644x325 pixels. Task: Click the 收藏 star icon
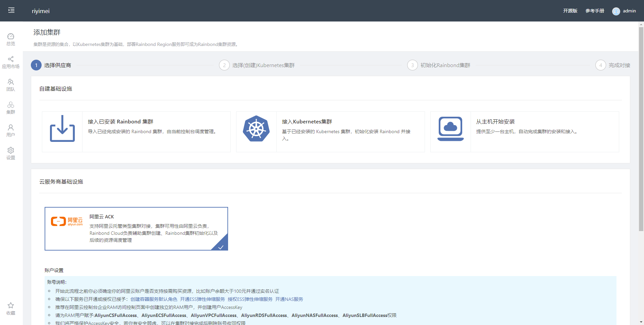[x=11, y=305]
